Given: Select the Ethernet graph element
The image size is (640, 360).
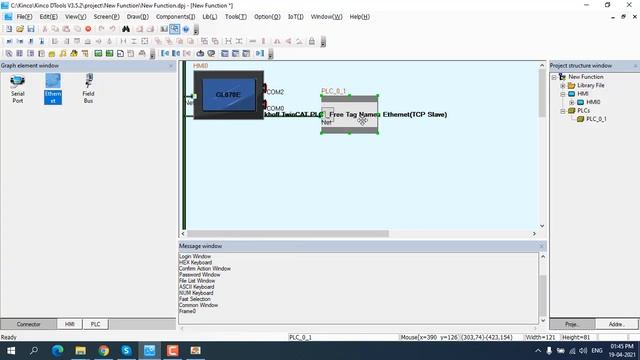Looking at the screenshot, I should [x=53, y=89].
